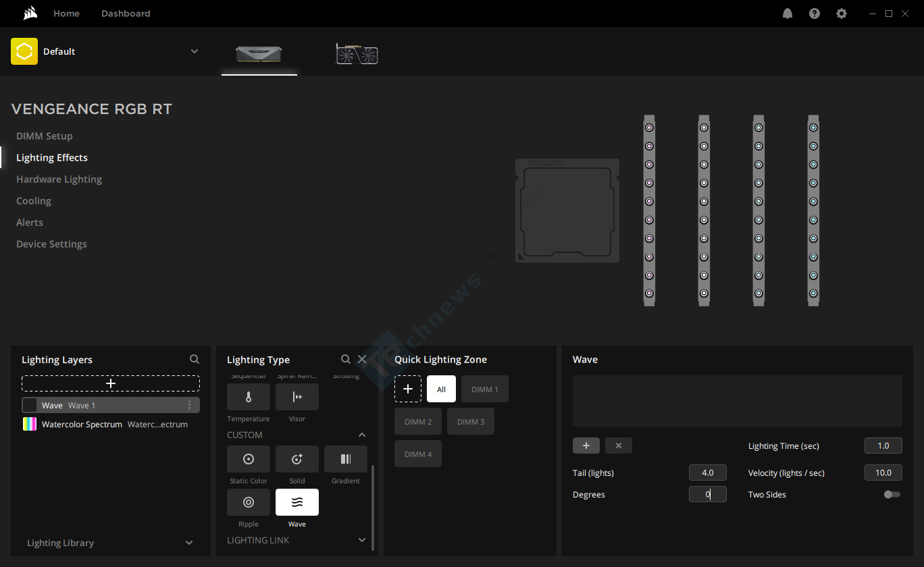Add a new lighting layer

(111, 383)
